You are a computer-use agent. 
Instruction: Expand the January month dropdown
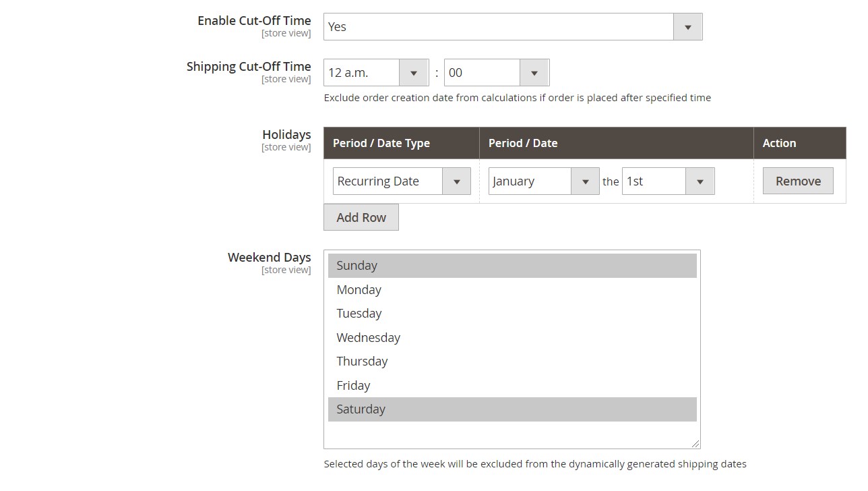click(x=543, y=181)
